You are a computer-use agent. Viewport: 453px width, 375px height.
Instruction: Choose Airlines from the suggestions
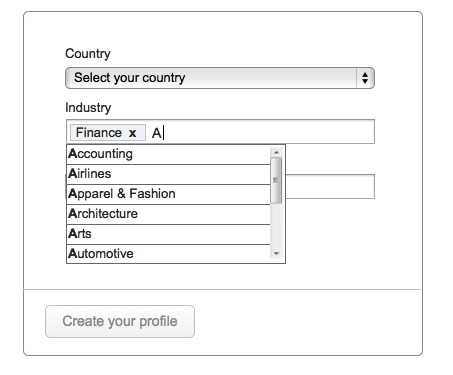pyautogui.click(x=168, y=174)
